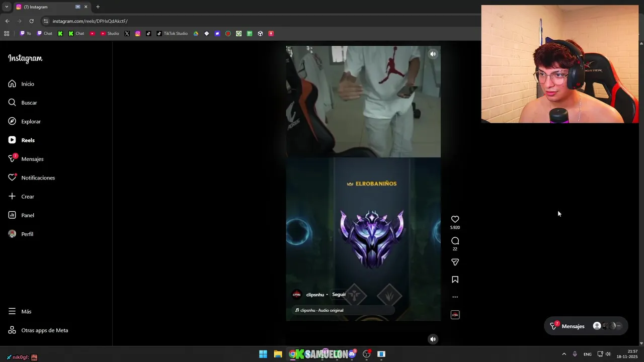The width and height of the screenshot is (644, 362).
Task: Open the floating Mensajes widget
Action: click(586, 326)
